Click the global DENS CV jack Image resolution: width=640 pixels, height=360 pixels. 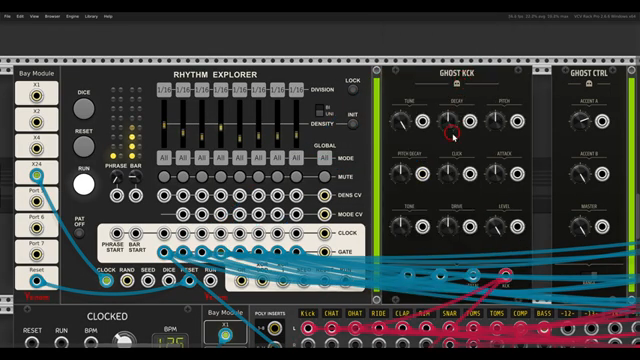pos(324,196)
